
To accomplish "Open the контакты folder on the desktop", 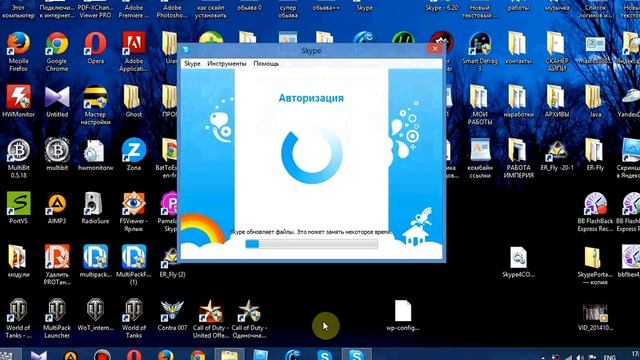I will pos(518,48).
